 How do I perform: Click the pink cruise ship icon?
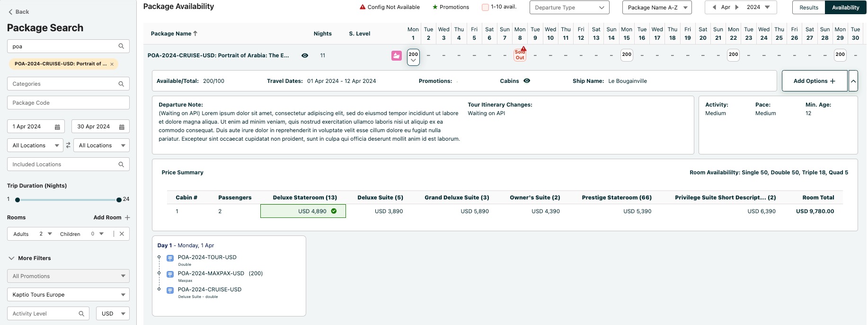pos(396,56)
